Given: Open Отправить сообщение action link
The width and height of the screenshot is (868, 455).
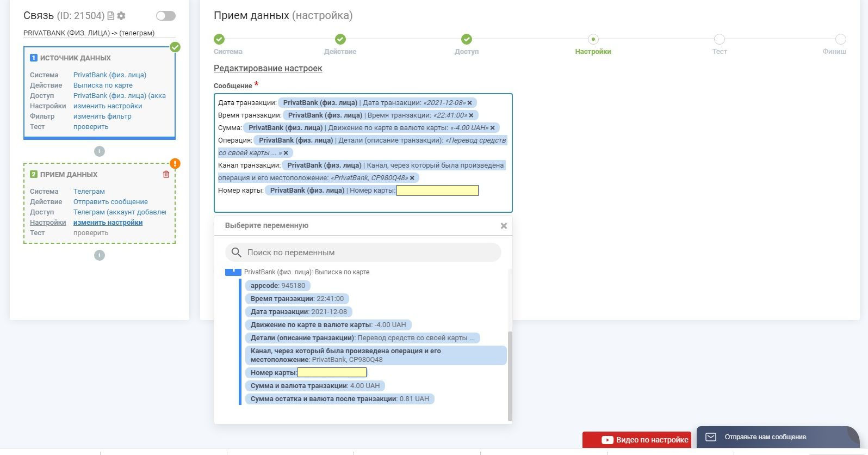Looking at the screenshot, I should (x=110, y=202).
